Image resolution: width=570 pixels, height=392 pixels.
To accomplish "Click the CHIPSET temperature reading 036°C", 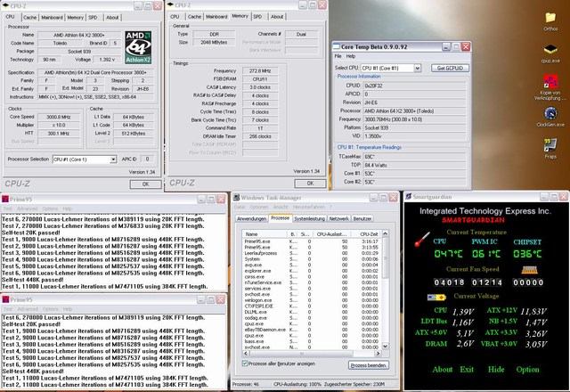I will pos(527,254).
